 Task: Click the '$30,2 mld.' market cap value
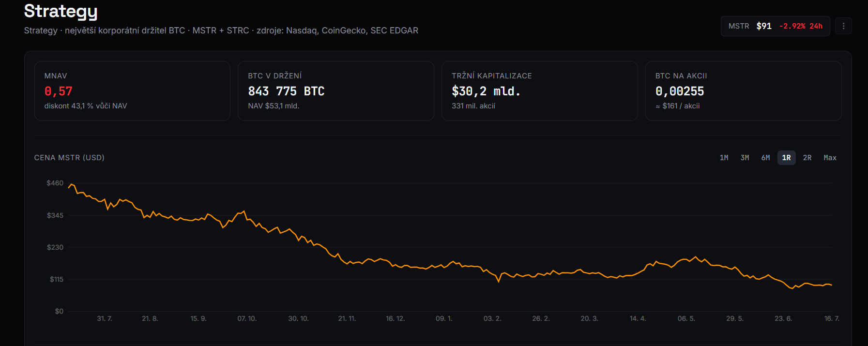(486, 91)
